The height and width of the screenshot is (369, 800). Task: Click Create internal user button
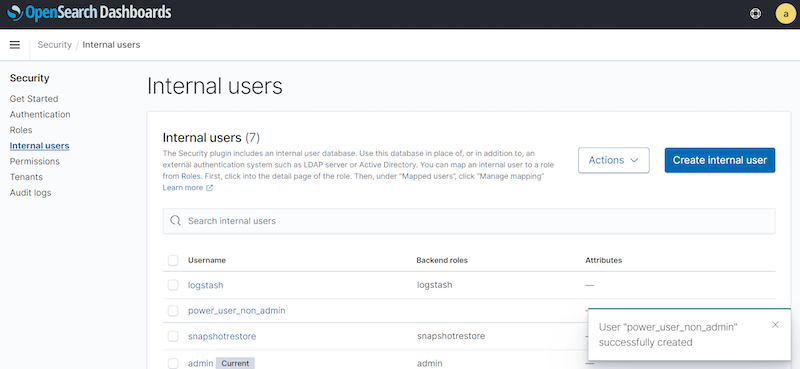point(719,160)
